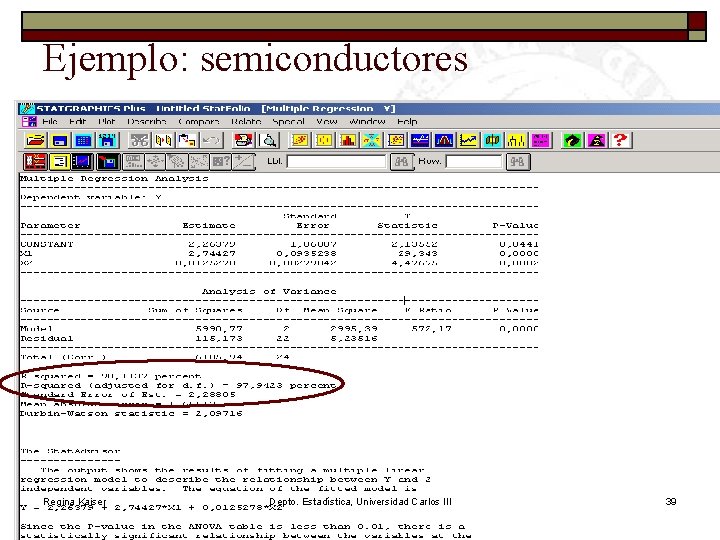Click the menu-bar document control icon

[x=29, y=122]
